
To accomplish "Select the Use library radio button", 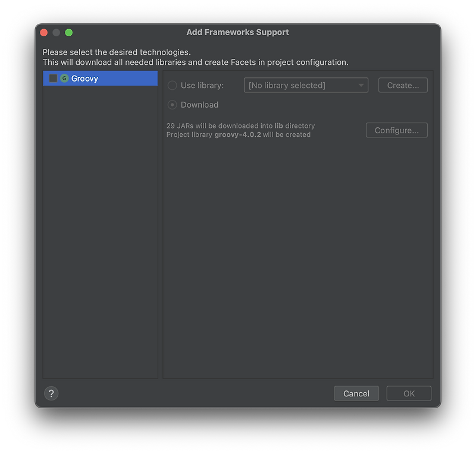I will [173, 85].
